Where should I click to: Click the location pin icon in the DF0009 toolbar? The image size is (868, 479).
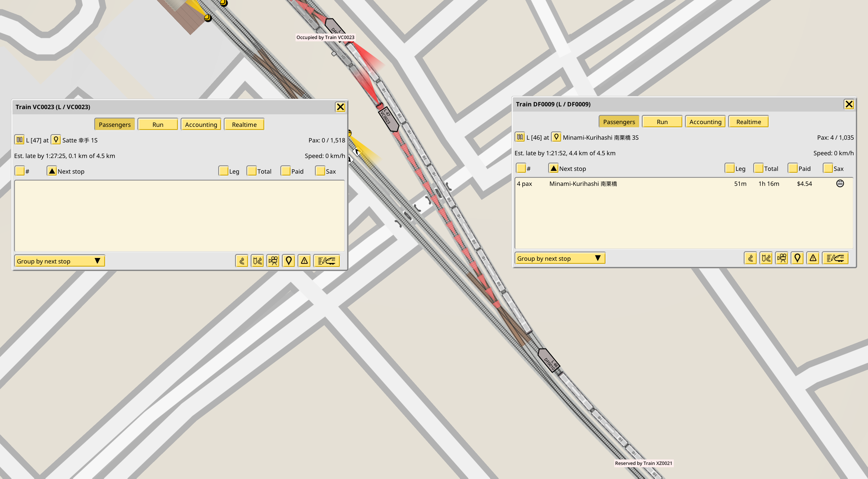797,258
